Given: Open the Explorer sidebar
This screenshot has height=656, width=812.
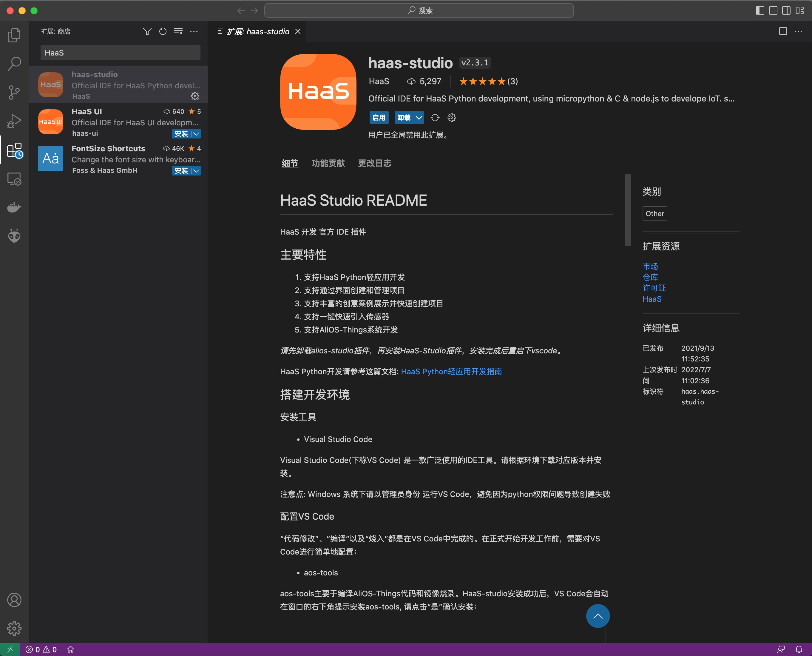Looking at the screenshot, I should (x=14, y=35).
